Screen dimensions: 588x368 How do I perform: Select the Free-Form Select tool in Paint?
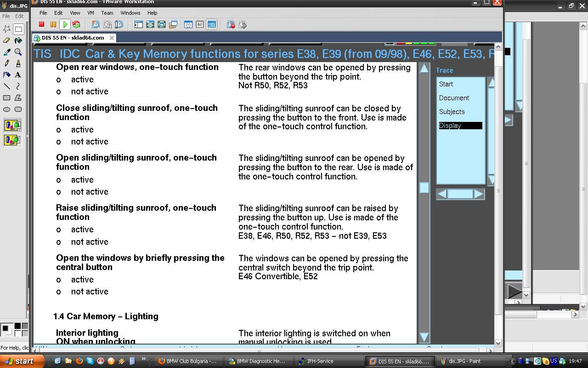[x=7, y=29]
